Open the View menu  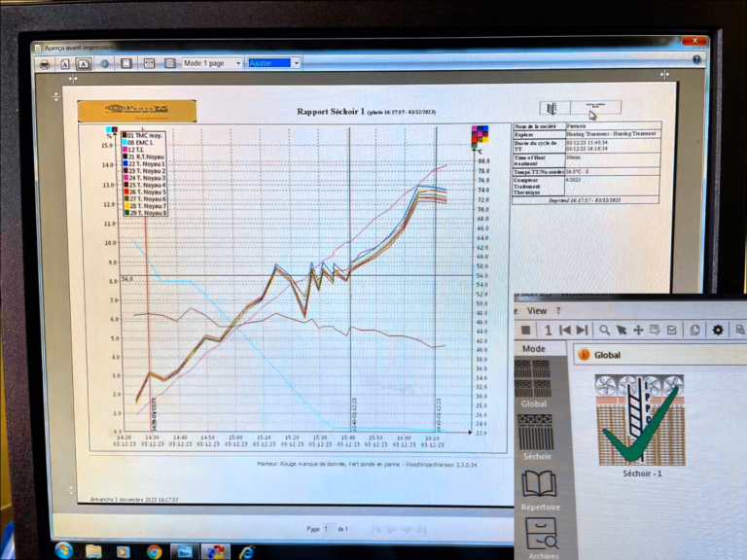(x=537, y=310)
